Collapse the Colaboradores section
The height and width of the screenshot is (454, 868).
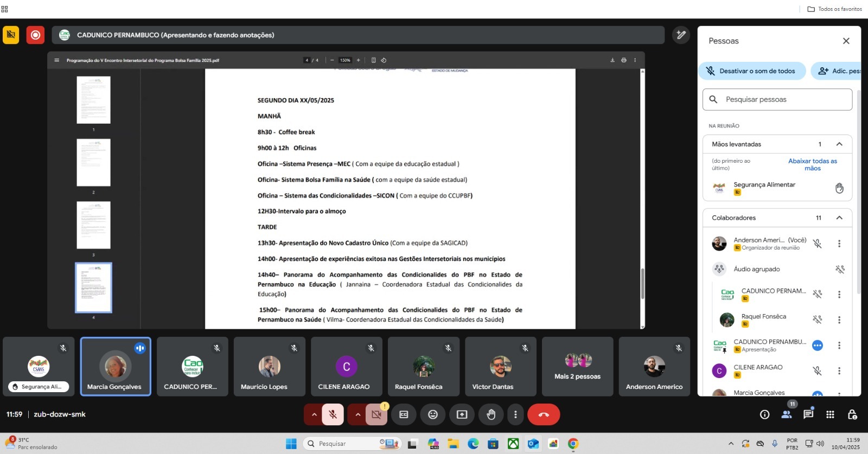pyautogui.click(x=839, y=218)
